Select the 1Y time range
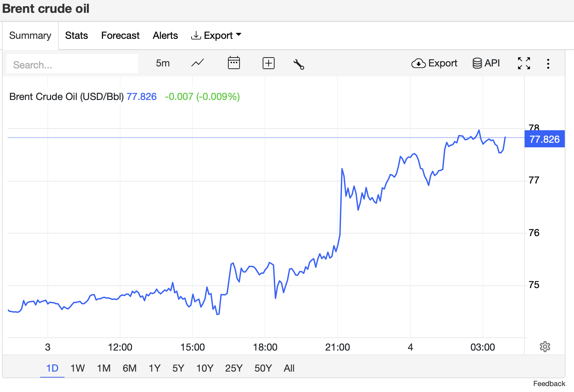The image size is (574, 392). (155, 368)
